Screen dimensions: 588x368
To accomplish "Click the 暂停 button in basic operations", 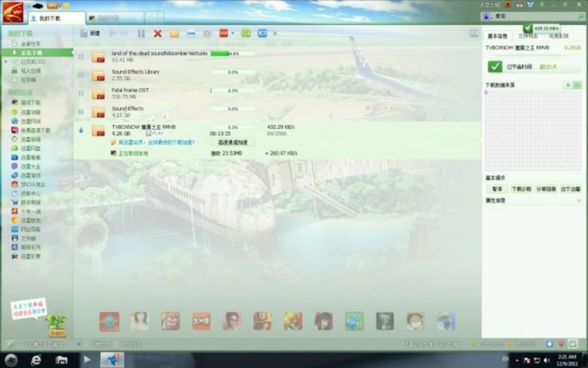I will click(x=497, y=189).
